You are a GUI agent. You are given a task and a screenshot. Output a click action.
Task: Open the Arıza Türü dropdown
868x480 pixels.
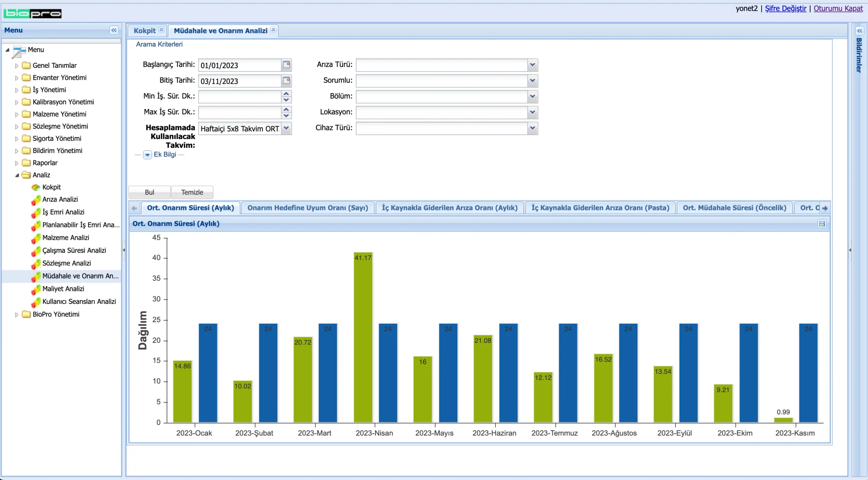pos(532,65)
